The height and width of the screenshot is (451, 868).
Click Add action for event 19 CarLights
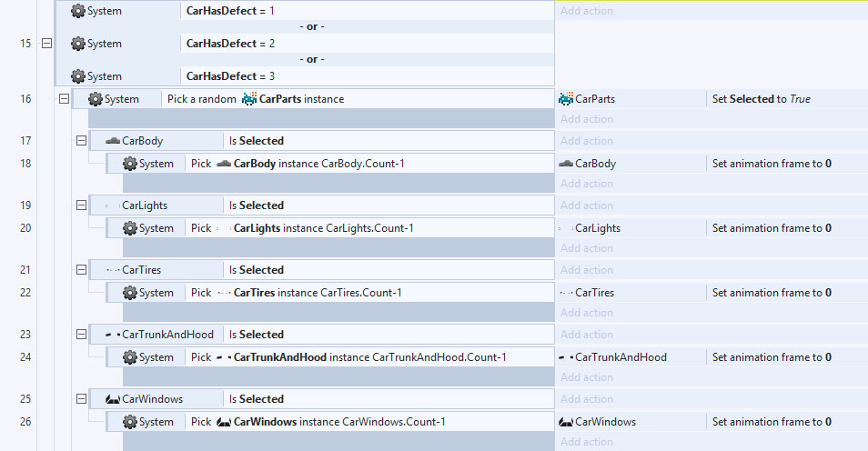click(x=586, y=205)
